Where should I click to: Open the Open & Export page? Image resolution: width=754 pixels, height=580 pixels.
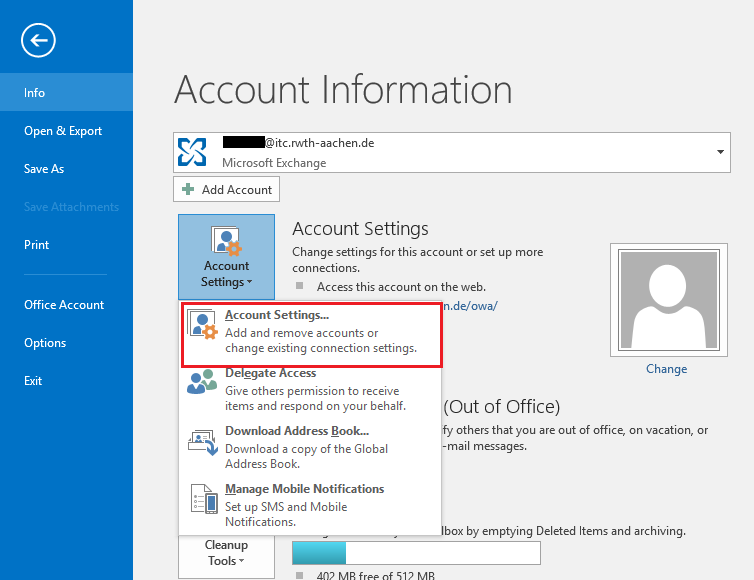(66, 131)
